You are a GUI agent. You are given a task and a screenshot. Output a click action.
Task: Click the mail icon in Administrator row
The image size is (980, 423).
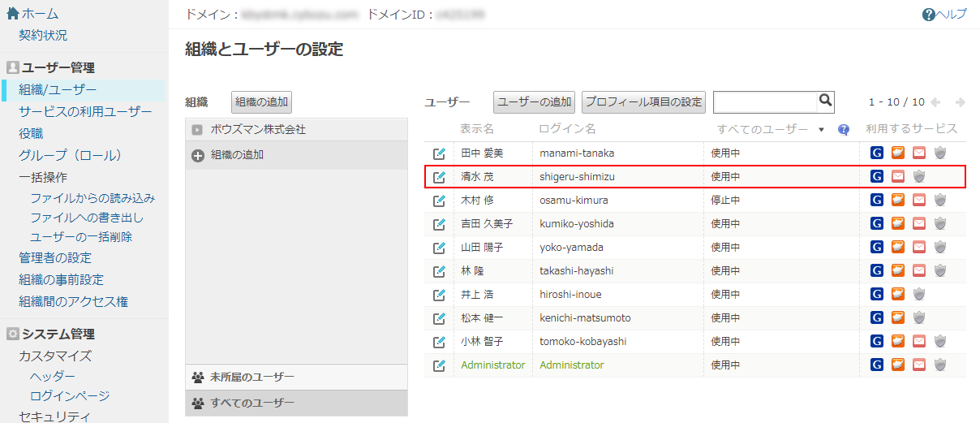(919, 365)
